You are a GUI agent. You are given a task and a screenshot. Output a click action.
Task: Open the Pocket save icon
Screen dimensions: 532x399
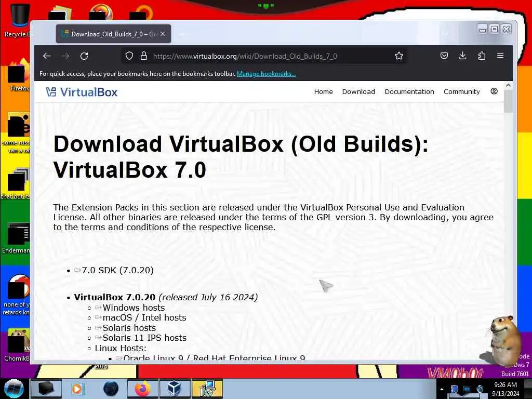[x=444, y=56]
